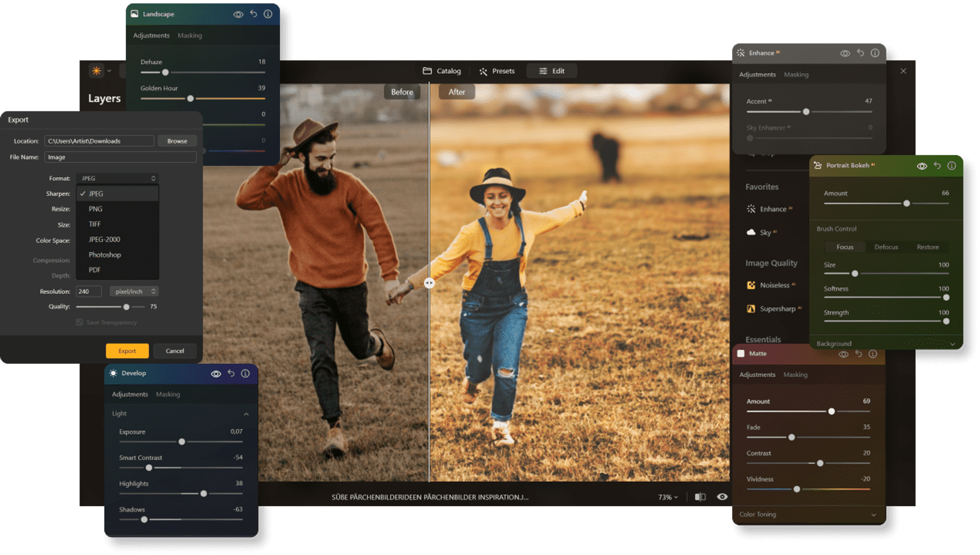980x555 pixels.
Task: Expand the Color Toning section
Action: [873, 515]
